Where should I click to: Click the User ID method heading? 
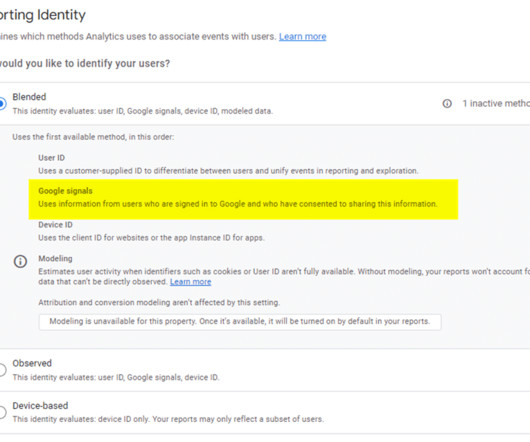(x=51, y=158)
